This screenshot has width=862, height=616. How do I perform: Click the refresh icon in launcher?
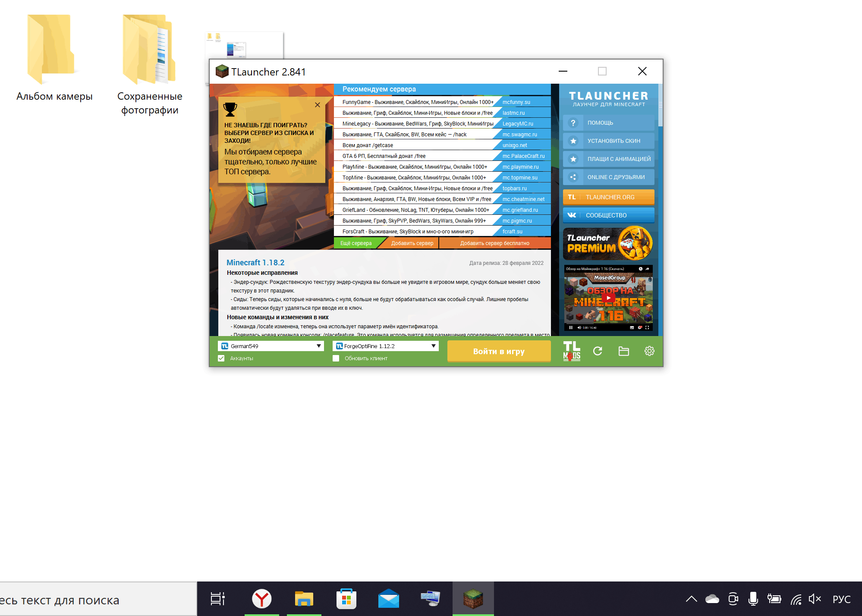tap(598, 351)
